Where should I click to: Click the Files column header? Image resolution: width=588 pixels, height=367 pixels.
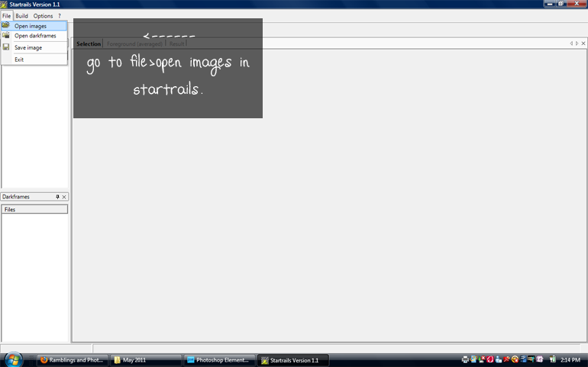click(34, 209)
